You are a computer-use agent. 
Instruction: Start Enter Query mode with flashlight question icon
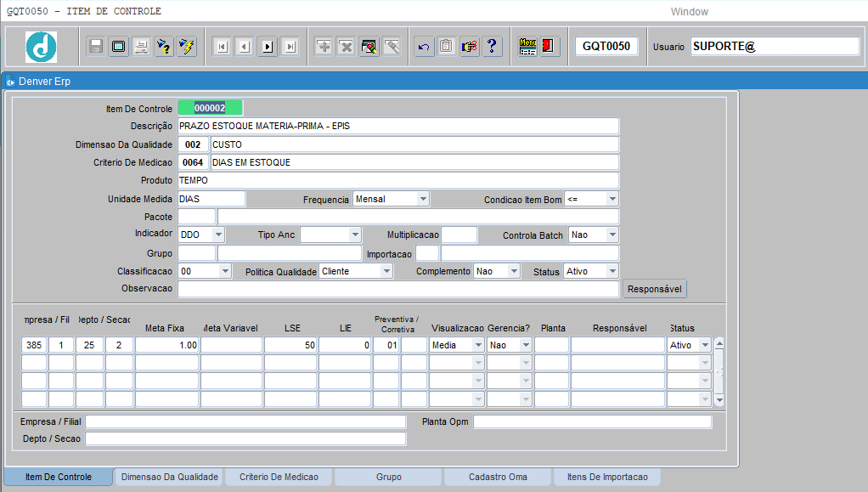point(164,47)
